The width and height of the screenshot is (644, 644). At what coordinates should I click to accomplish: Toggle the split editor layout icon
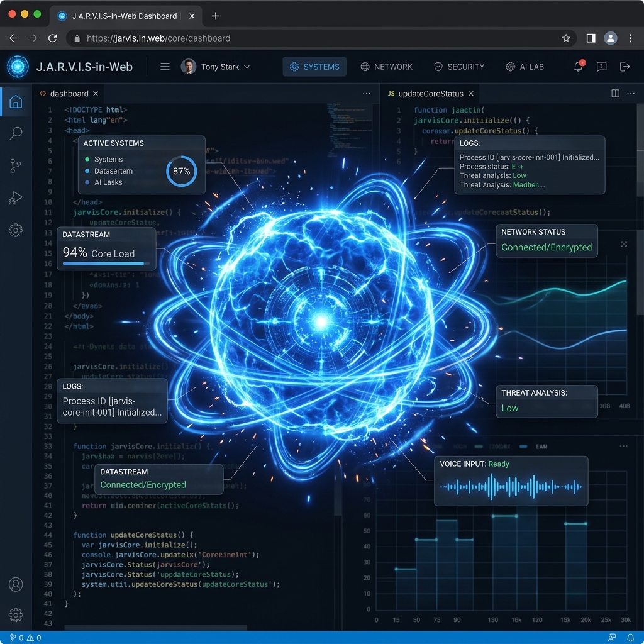pos(615,93)
